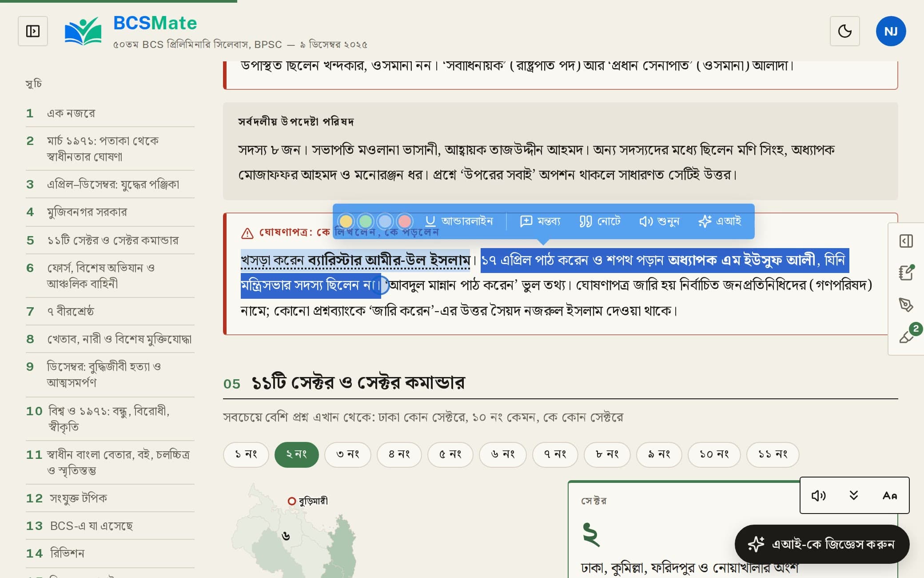Add a মন্তব্য comment on selection
Screen dimensions: 924x578
coord(540,221)
